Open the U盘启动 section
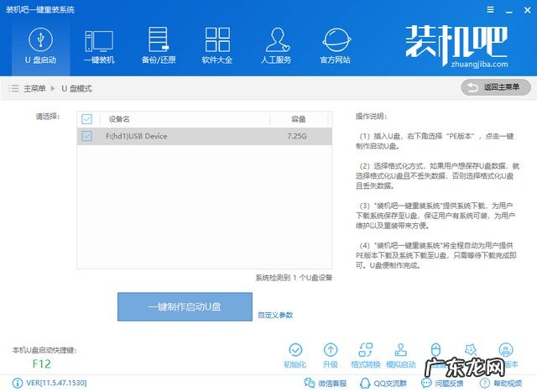 coord(41,46)
